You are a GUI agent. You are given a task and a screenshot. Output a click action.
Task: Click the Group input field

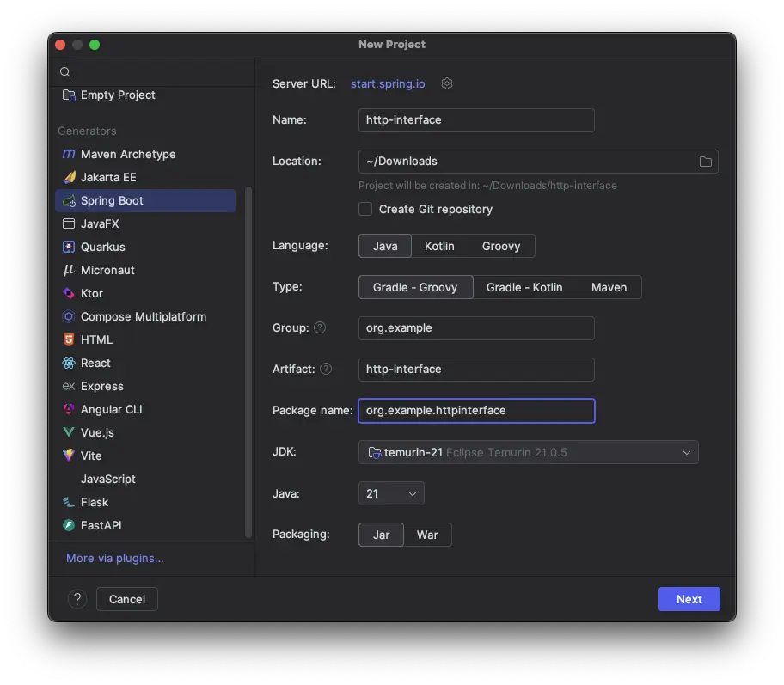click(476, 328)
